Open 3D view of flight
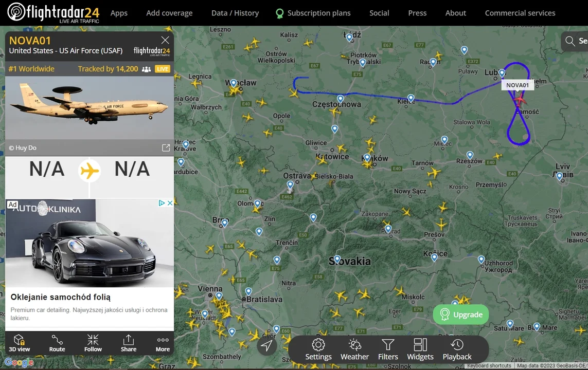Screen dimensions: 588x370 pos(19,343)
